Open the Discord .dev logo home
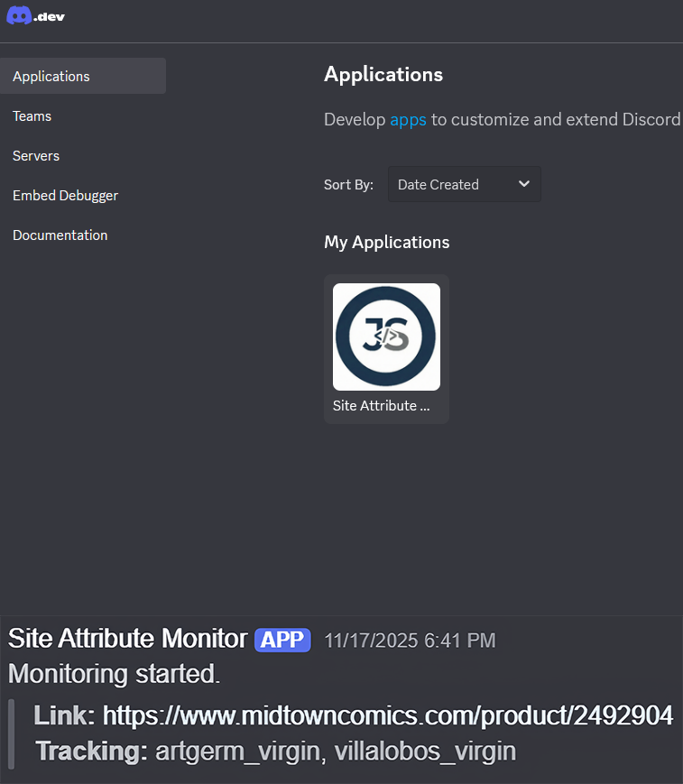 pyautogui.click(x=35, y=16)
